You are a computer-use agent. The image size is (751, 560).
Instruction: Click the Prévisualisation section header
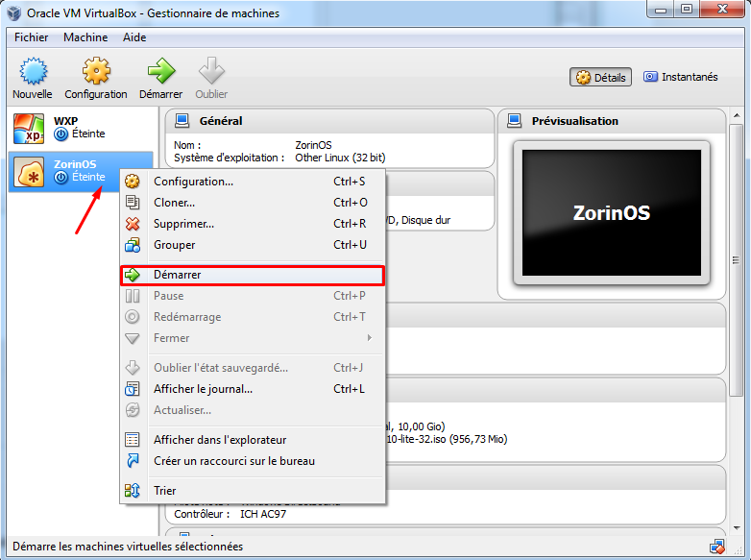click(612, 121)
